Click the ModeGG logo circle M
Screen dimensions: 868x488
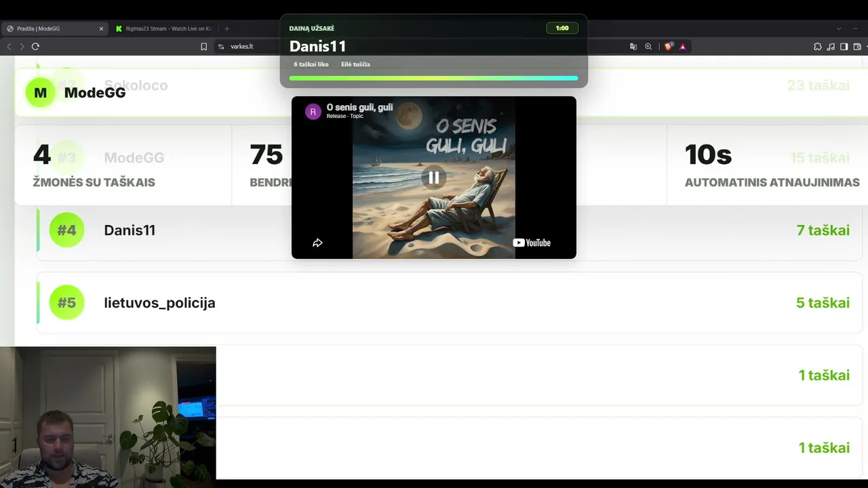[x=40, y=93]
